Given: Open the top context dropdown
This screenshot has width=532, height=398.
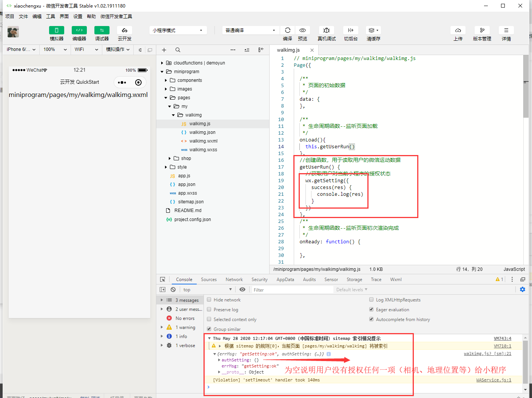Looking at the screenshot, I should click(x=208, y=290).
